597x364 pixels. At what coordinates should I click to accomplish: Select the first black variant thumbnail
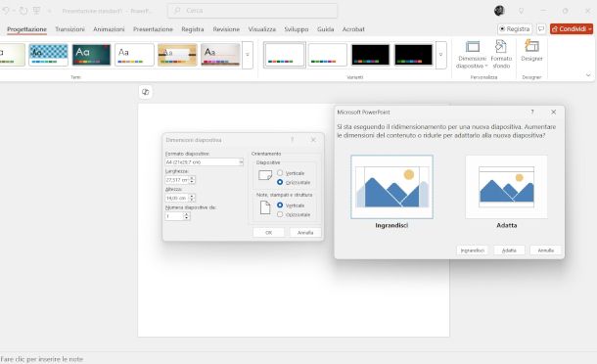click(x=371, y=55)
